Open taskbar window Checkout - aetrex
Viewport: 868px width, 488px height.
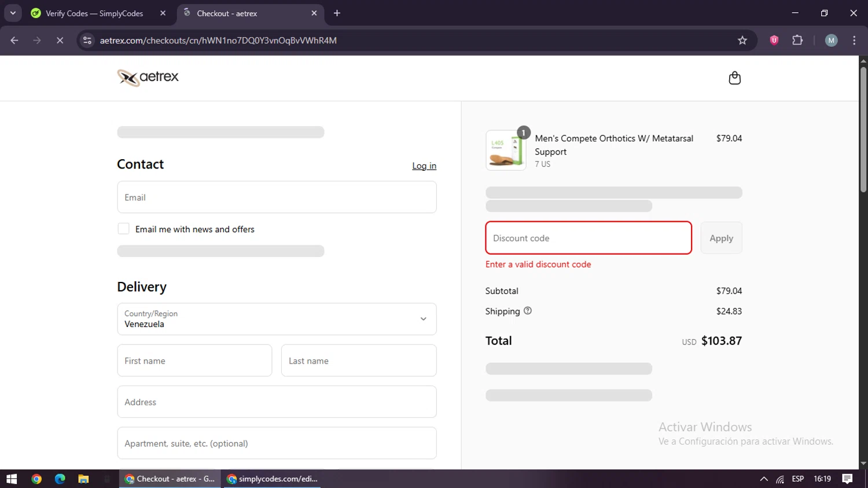170,479
